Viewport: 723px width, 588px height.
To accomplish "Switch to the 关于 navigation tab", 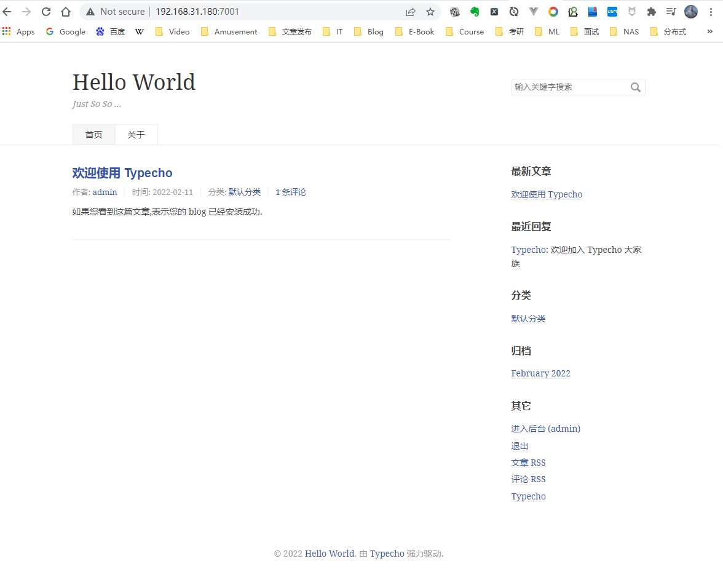I will [136, 135].
